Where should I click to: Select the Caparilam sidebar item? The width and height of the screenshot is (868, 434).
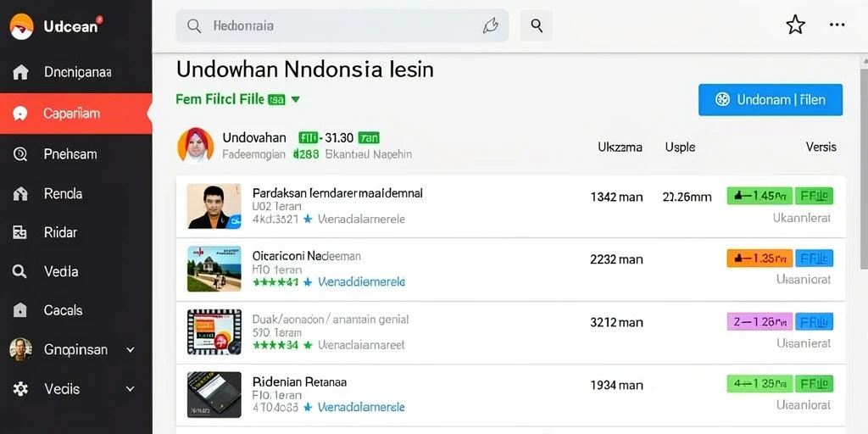pos(75,114)
